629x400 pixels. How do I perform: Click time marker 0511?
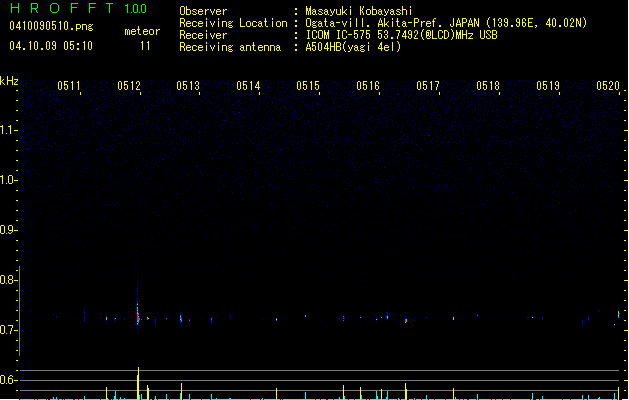69,85
